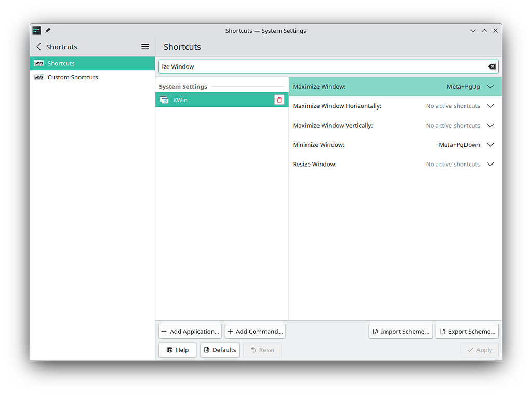
Task: Expand the Resize Window shortcut row
Action: coord(490,165)
